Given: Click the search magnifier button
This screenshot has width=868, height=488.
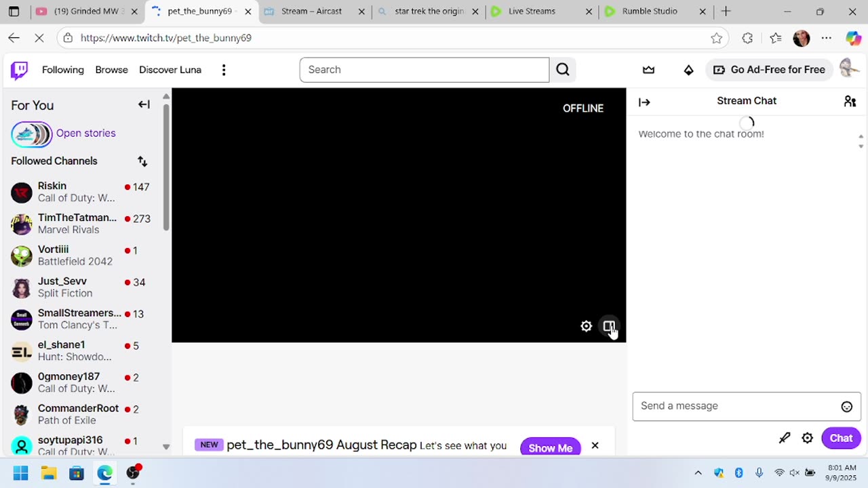Looking at the screenshot, I should (563, 70).
